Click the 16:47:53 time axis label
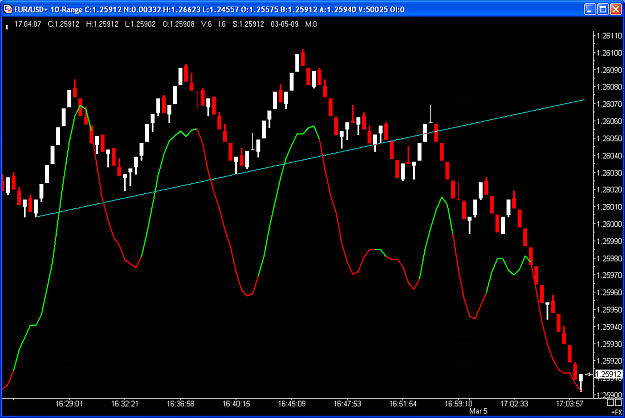Image resolution: width=625 pixels, height=418 pixels. [348, 404]
